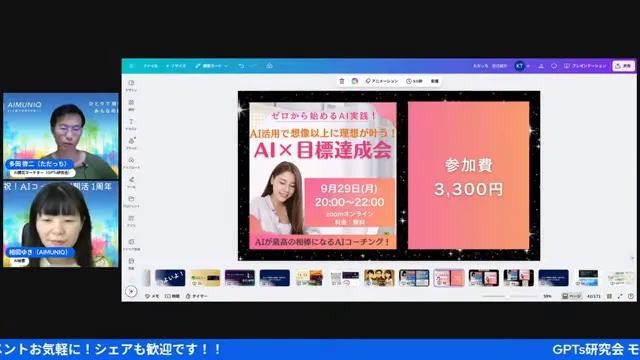This screenshot has height=360, width=640.
Task: Open the comments bubble icon
Action: click(553, 66)
